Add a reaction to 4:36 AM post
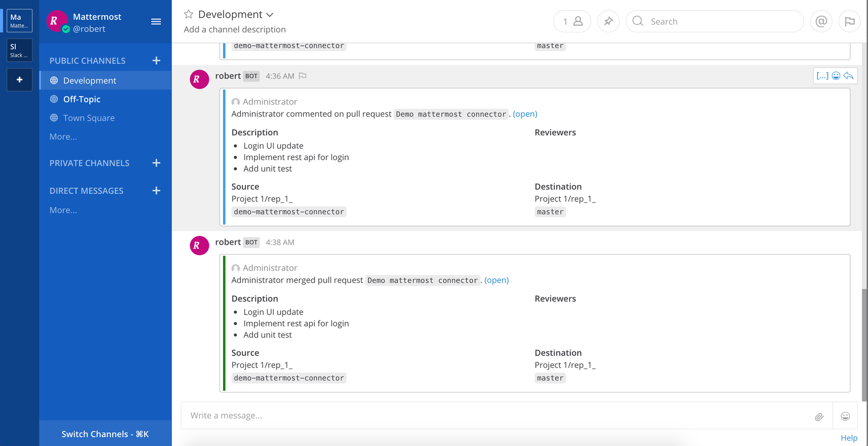Screen dimensions: 868x446 (x=836, y=76)
